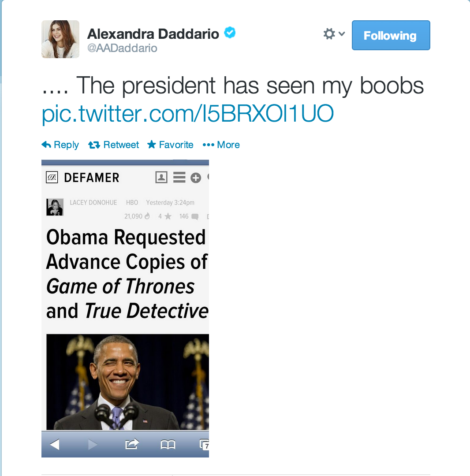Toggle the Following button
The width and height of the screenshot is (470, 476).
[391, 35]
